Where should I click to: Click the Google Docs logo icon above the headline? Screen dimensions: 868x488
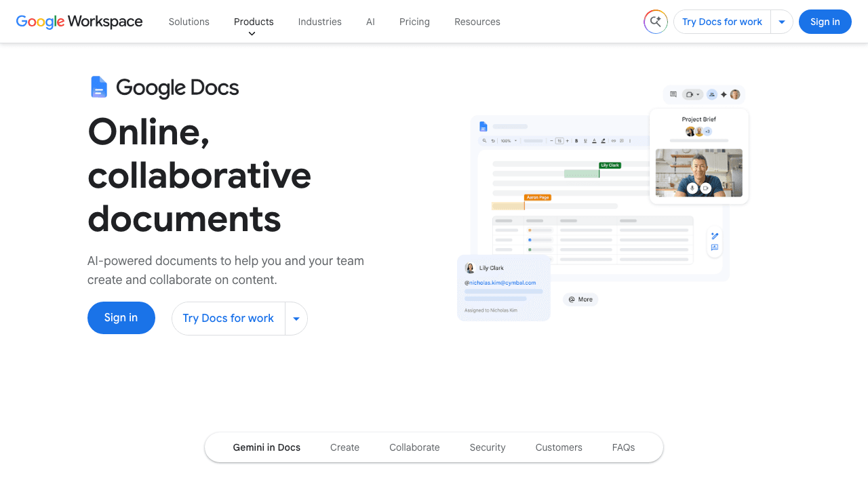99,87
